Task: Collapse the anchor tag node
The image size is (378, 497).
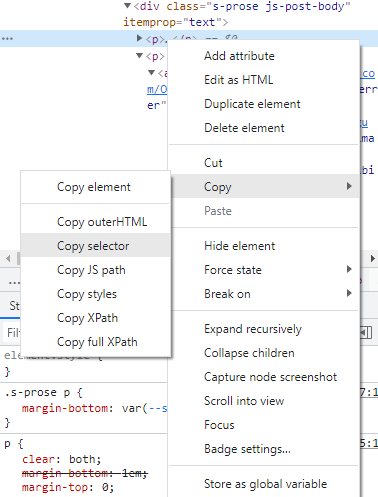Action: pyautogui.click(x=151, y=72)
